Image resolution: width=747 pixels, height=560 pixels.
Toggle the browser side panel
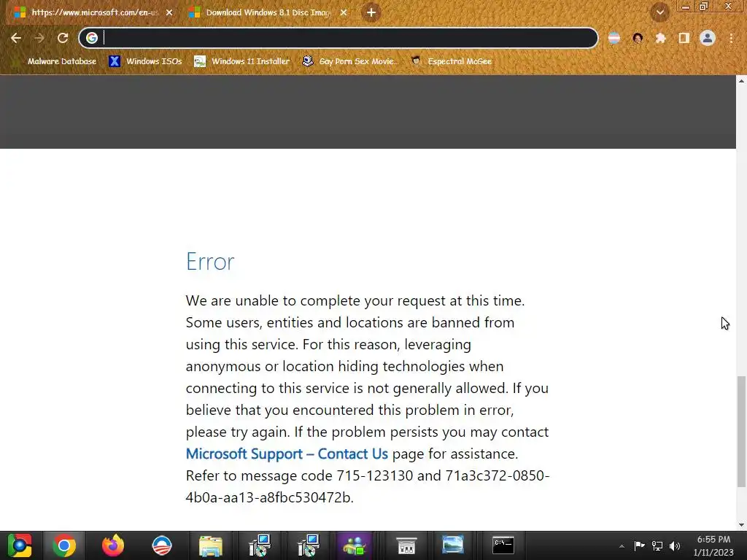tap(684, 38)
